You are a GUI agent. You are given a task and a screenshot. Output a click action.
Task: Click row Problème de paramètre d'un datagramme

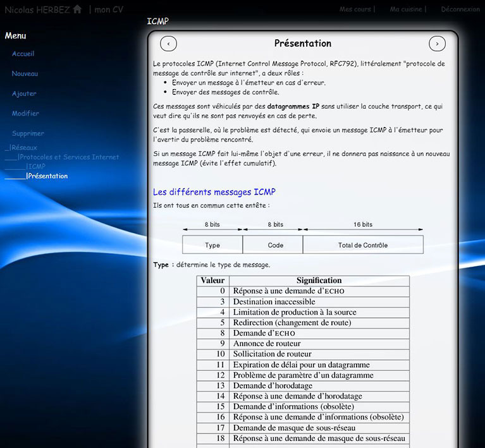pos(303,375)
